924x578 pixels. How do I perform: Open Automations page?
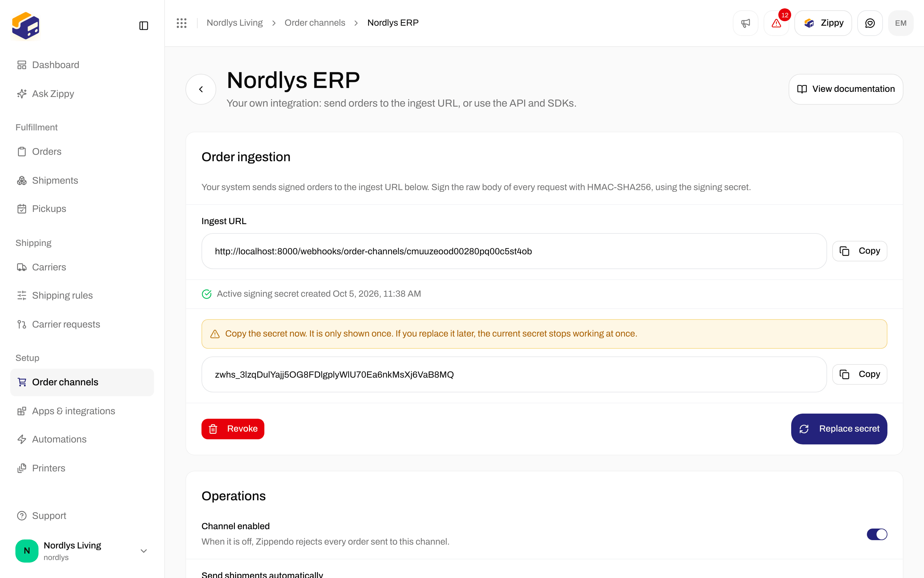[82, 439]
